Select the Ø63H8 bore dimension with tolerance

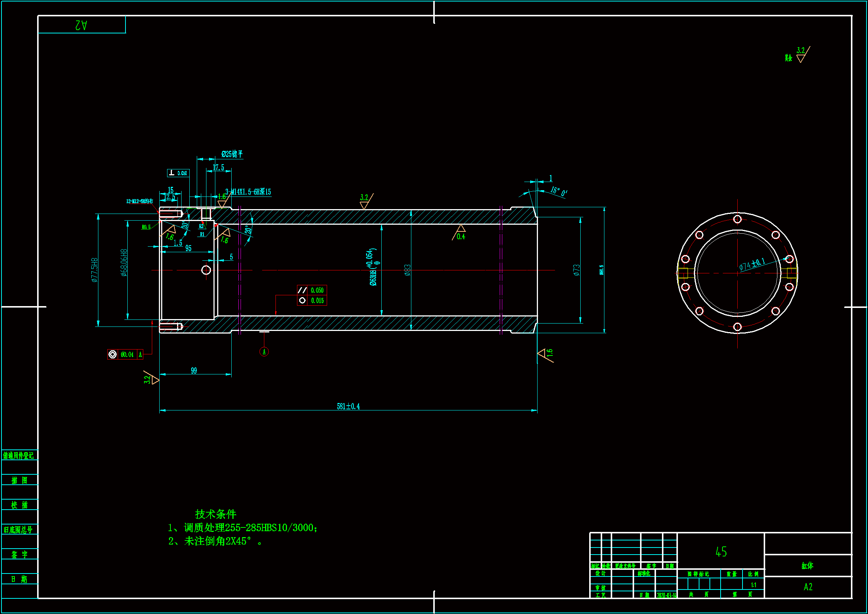tap(373, 267)
